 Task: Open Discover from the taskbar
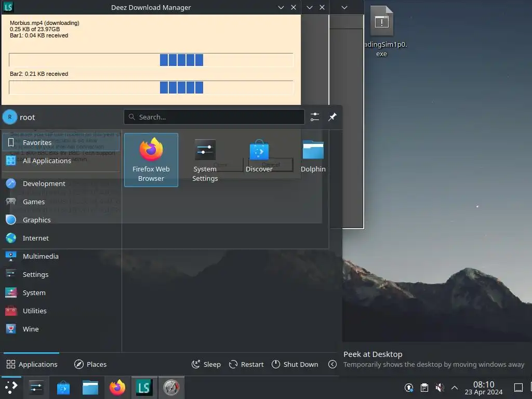(x=63, y=388)
